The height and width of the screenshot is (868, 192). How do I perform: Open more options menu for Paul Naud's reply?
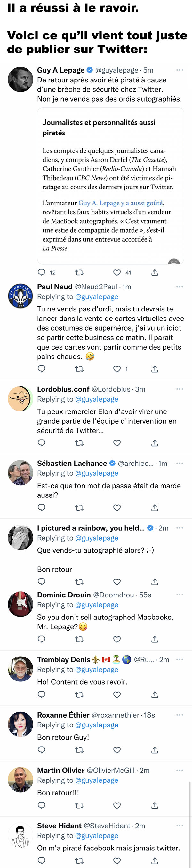(180, 287)
